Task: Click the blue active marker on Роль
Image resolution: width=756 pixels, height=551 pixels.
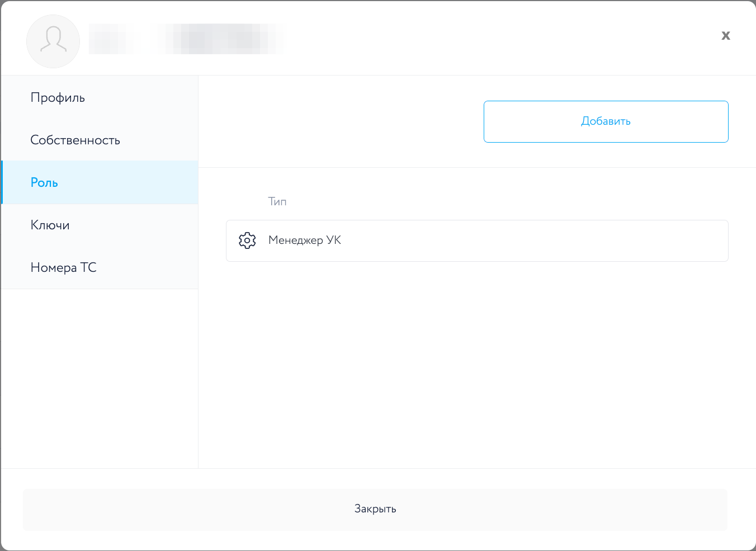Action: click(2, 183)
